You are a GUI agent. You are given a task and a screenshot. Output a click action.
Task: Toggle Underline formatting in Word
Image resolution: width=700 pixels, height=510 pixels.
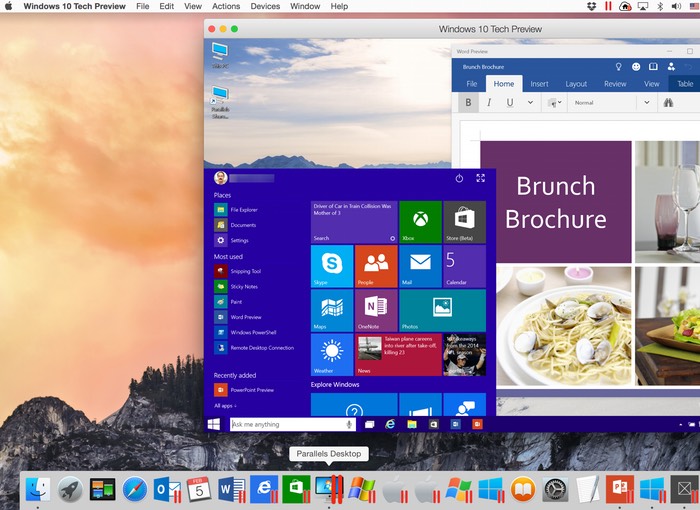(x=510, y=102)
